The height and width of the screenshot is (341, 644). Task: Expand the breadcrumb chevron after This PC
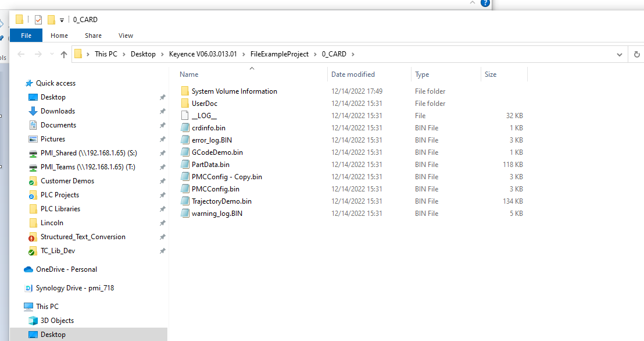click(x=124, y=54)
